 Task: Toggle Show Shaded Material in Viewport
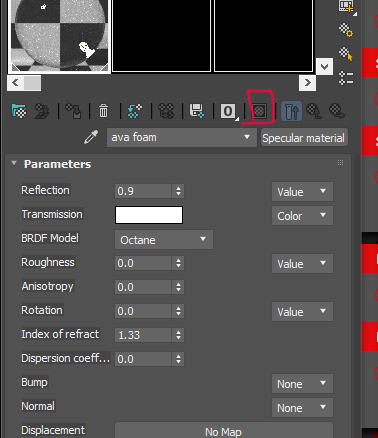[x=259, y=111]
